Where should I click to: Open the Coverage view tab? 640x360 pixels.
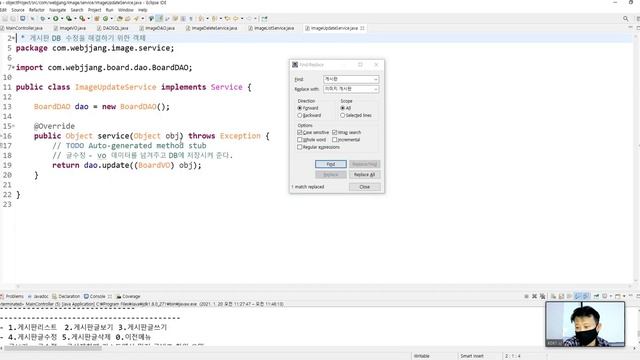(x=129, y=296)
